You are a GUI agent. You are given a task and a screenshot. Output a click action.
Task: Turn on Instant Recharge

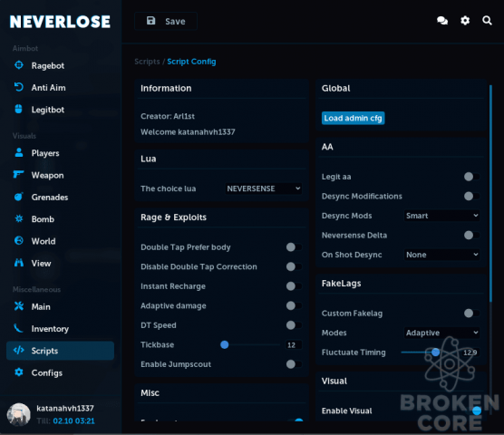[x=294, y=286]
